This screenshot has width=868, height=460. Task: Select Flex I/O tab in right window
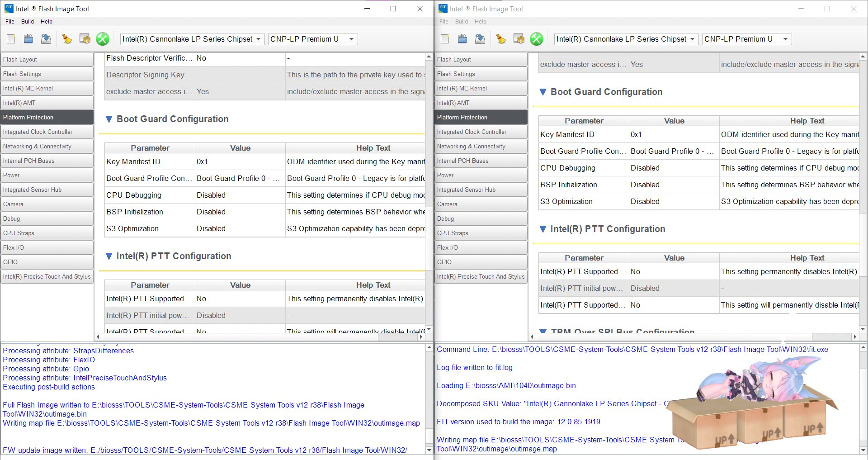point(481,247)
